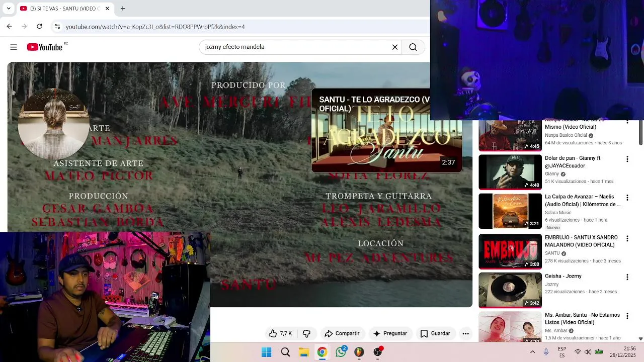The image size is (644, 362).
Task: Dislike the video with thumbs down icon
Action: (x=306, y=333)
